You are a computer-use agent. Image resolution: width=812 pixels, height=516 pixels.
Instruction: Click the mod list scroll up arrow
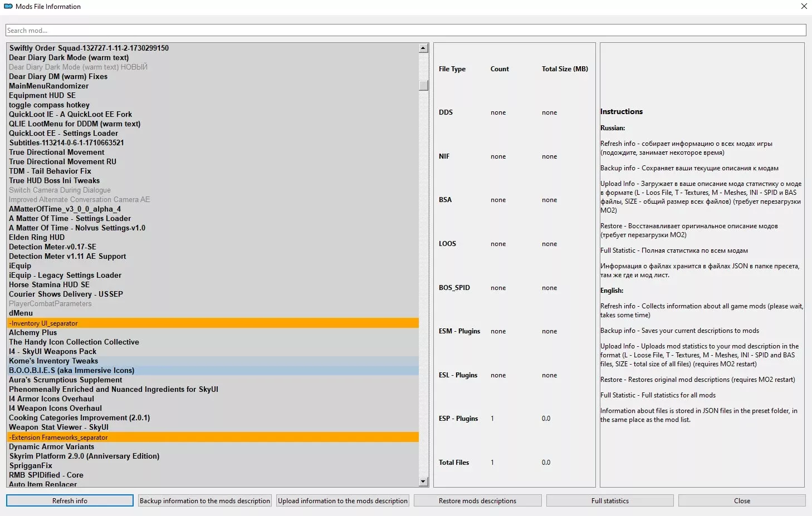(423, 48)
